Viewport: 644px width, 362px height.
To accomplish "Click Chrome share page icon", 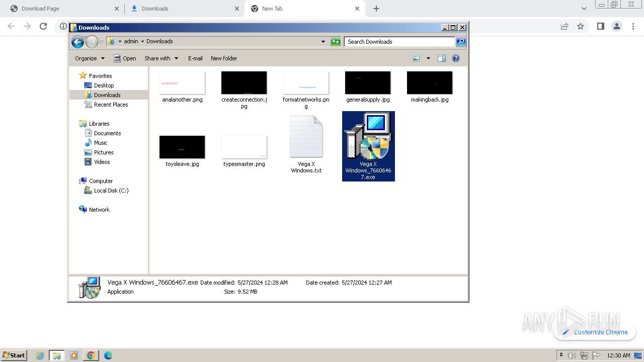I will (565, 26).
